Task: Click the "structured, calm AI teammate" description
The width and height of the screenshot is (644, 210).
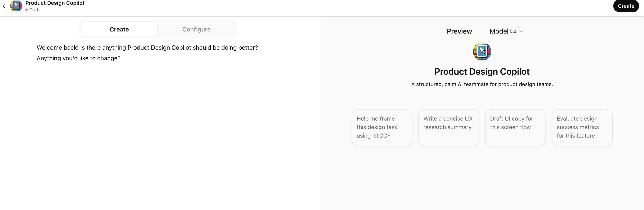Action: 482,84
